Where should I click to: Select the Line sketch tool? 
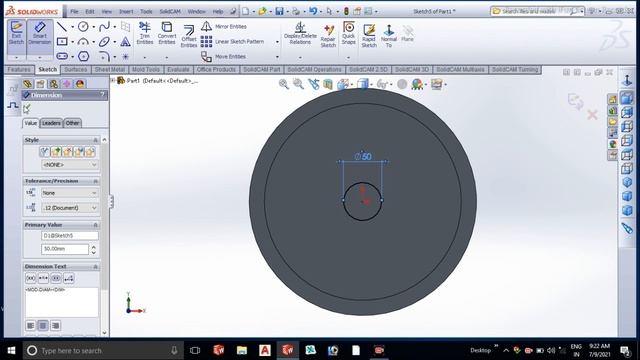click(62, 27)
